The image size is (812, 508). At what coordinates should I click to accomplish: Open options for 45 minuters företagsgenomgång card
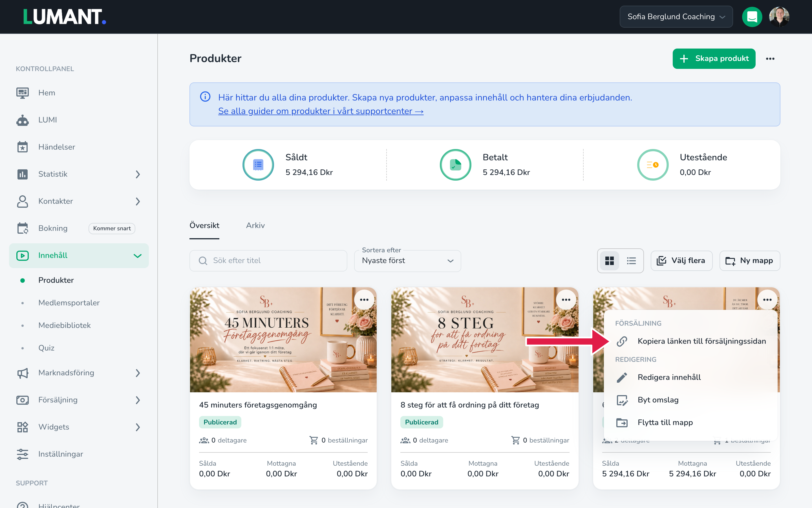pyautogui.click(x=364, y=300)
